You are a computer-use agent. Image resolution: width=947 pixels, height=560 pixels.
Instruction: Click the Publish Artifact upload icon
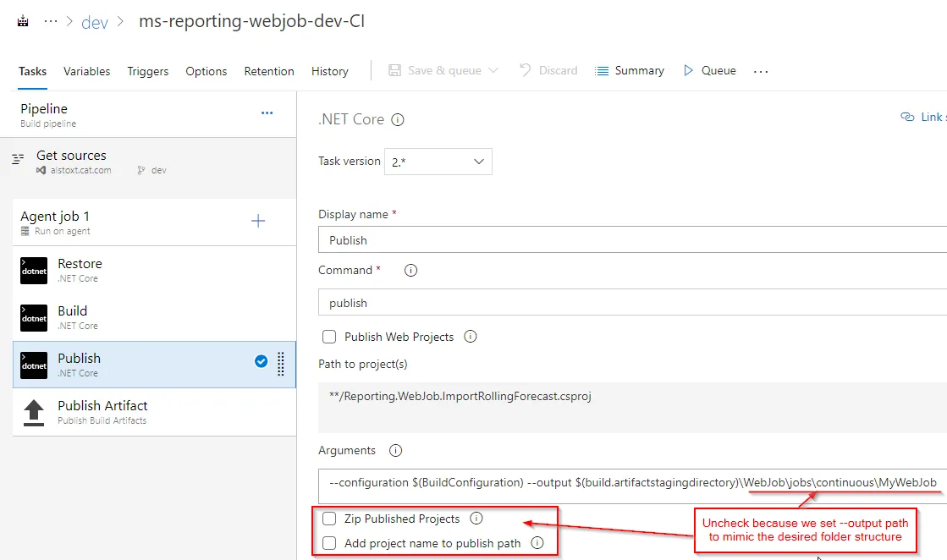[x=34, y=412]
